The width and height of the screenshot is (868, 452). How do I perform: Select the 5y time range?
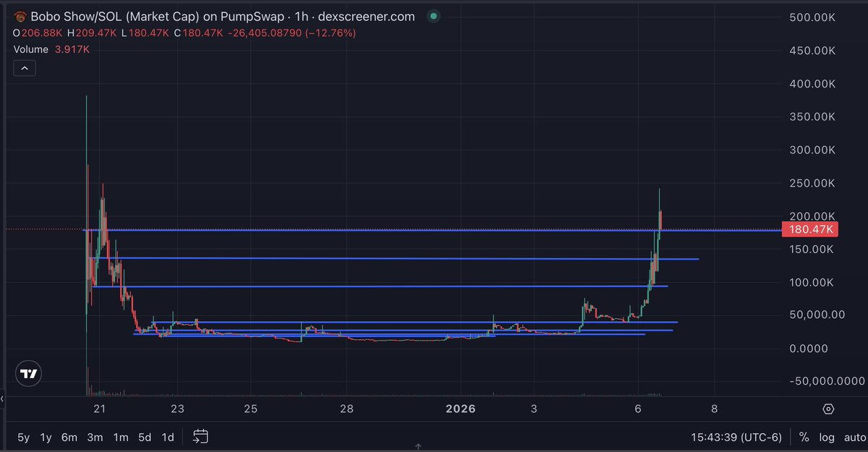pyautogui.click(x=23, y=437)
